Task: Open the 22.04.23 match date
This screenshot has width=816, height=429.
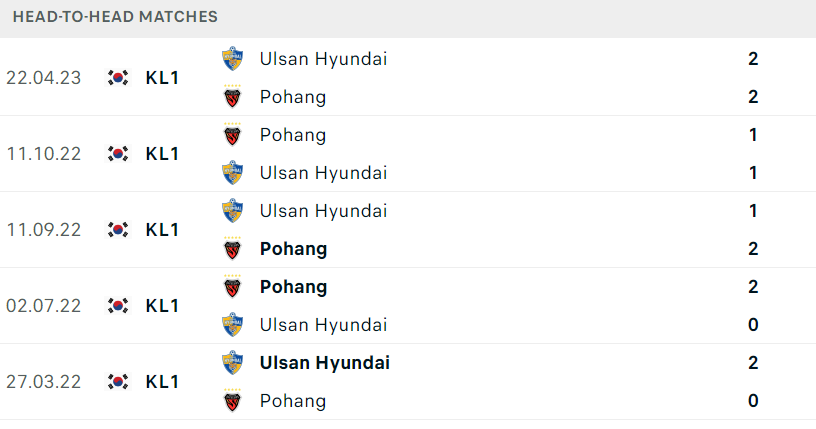Action: click(44, 78)
